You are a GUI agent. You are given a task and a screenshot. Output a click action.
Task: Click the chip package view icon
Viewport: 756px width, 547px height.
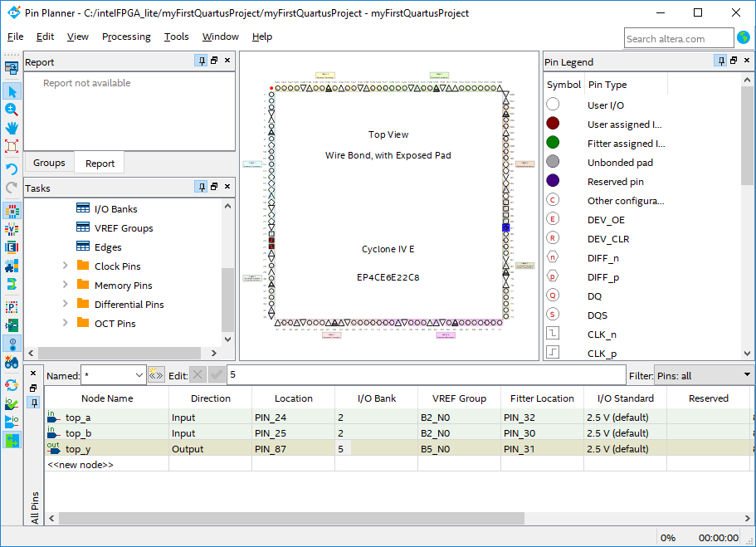point(12,211)
